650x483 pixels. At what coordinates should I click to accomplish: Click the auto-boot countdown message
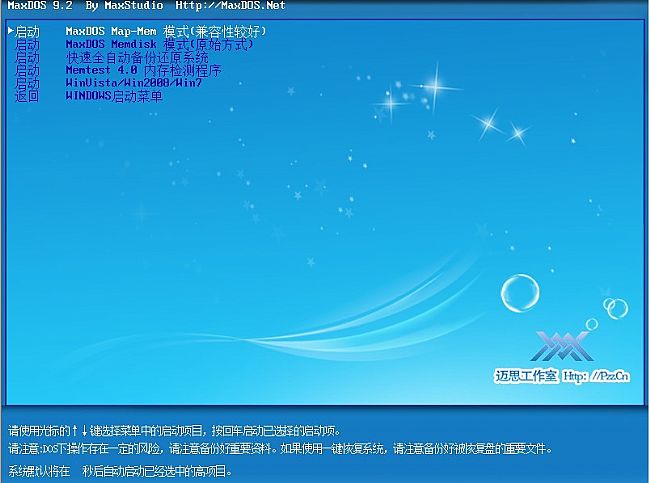pos(120,471)
